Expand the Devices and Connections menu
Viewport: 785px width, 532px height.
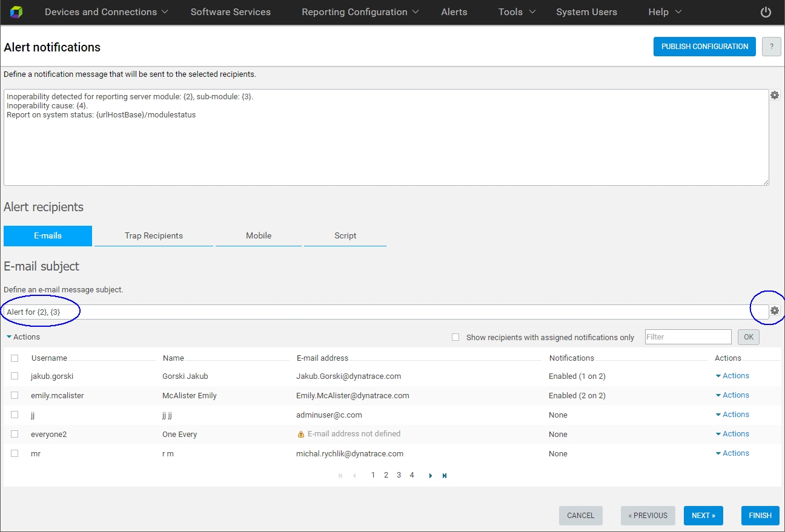107,12
